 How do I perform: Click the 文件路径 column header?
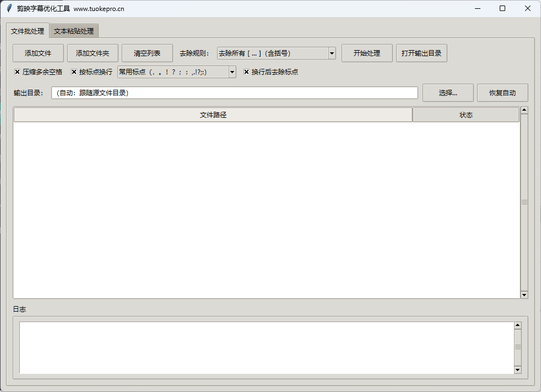[213, 115]
